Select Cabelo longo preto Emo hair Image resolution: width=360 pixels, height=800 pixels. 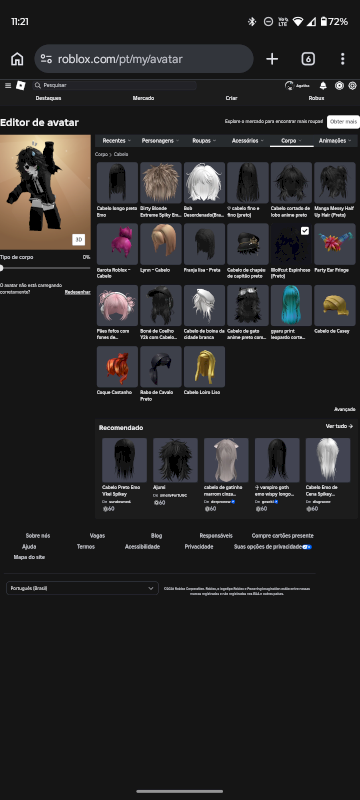[x=117, y=183]
